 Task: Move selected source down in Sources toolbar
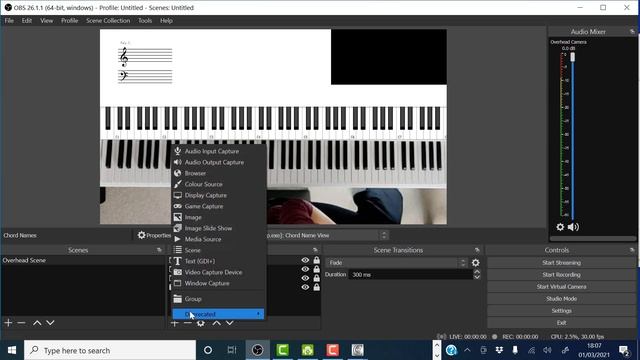tap(230, 323)
